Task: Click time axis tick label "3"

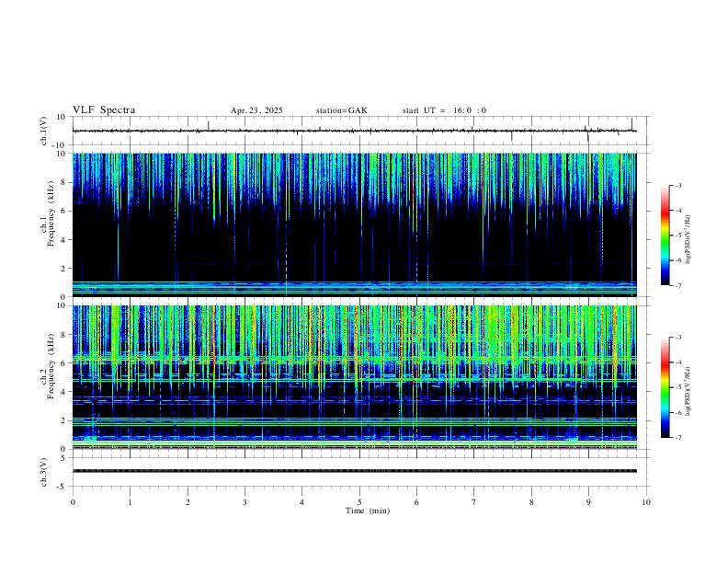Action: (x=245, y=502)
